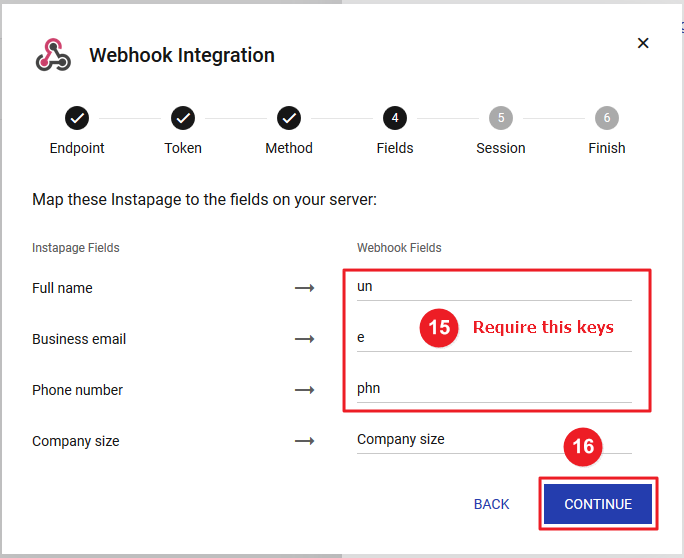Click the arrow beside Full name
This screenshot has height=558, width=684.
(304, 288)
